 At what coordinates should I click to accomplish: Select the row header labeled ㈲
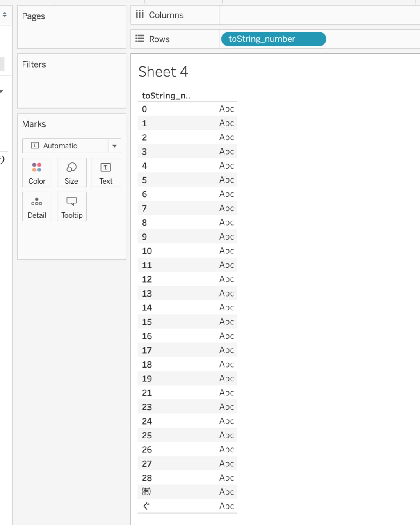coord(146,492)
